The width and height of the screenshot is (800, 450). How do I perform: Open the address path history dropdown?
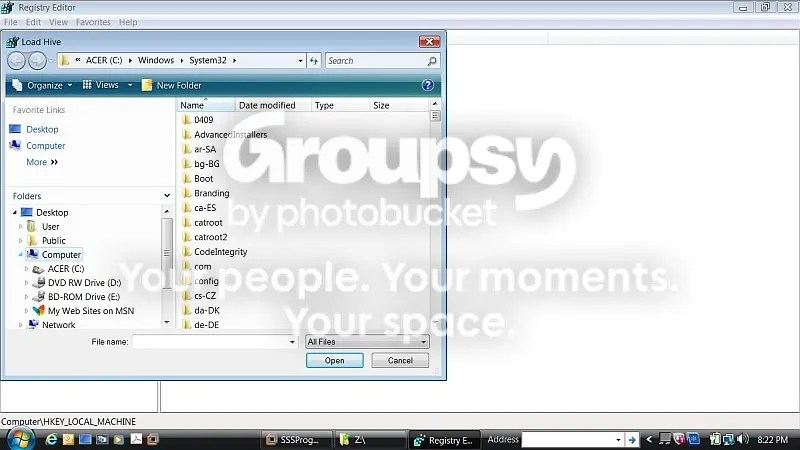300,61
